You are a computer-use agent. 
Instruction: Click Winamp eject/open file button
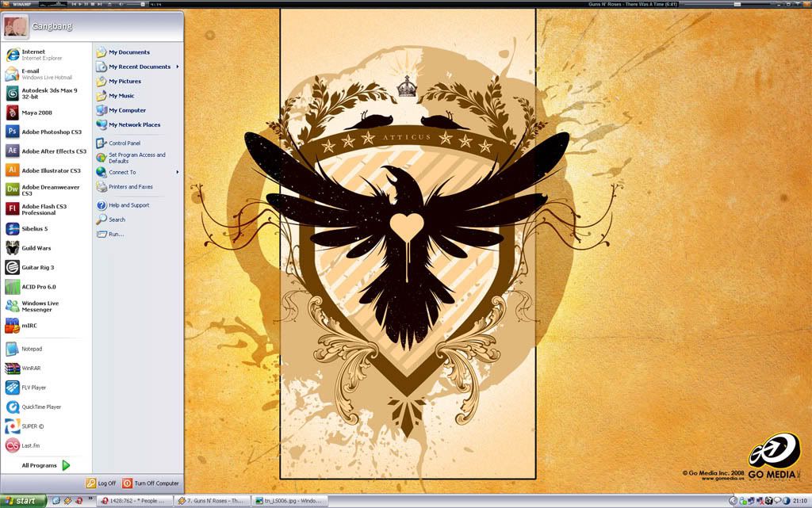[110, 4]
